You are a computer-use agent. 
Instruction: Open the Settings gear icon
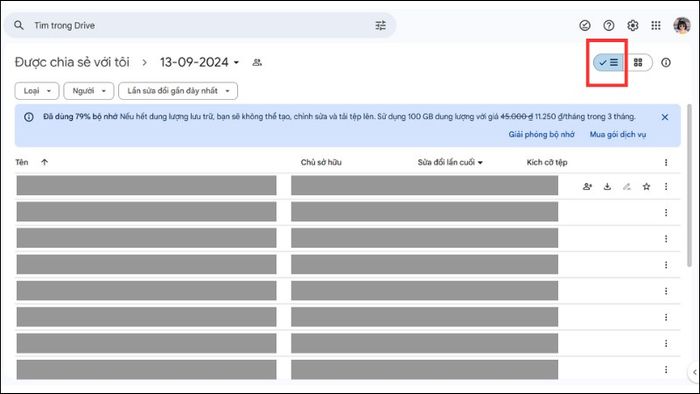pos(633,25)
